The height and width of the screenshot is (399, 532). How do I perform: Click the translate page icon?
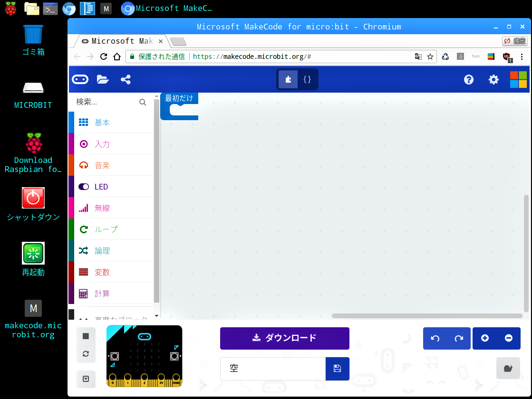(418, 57)
